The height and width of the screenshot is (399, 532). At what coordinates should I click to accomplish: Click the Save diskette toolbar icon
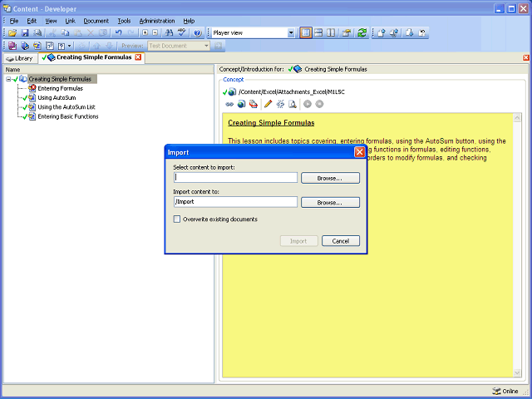(25, 33)
